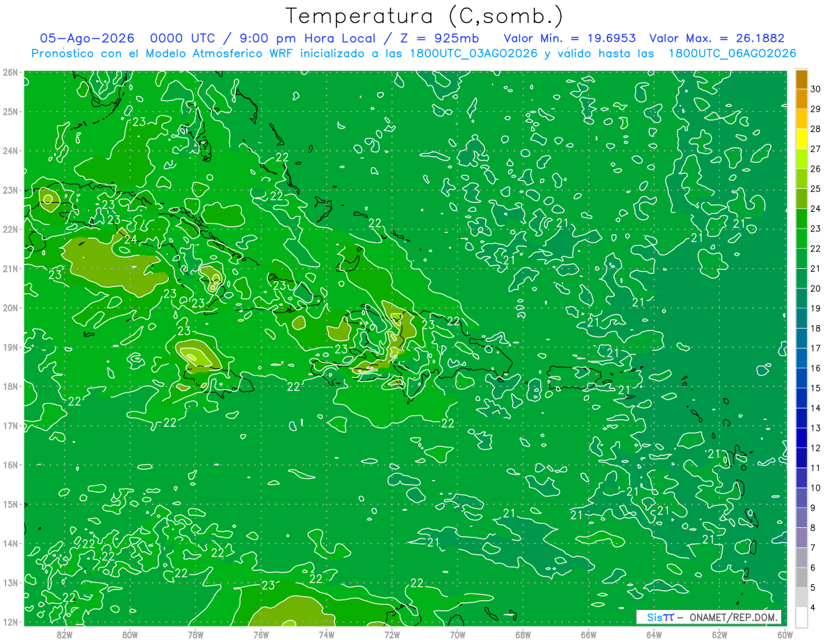
Task: Click the "Valor Min. = 19.6953" reading
Action: [570, 38]
